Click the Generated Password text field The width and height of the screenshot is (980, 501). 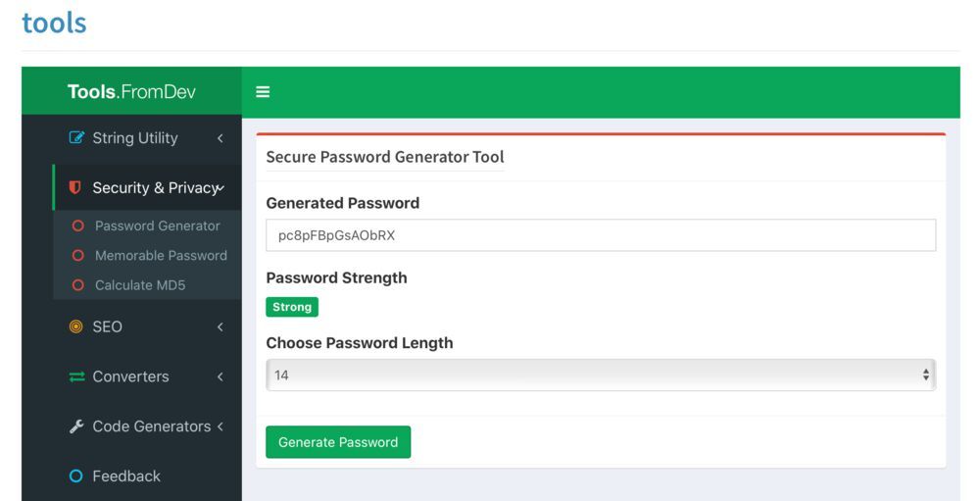pos(601,235)
